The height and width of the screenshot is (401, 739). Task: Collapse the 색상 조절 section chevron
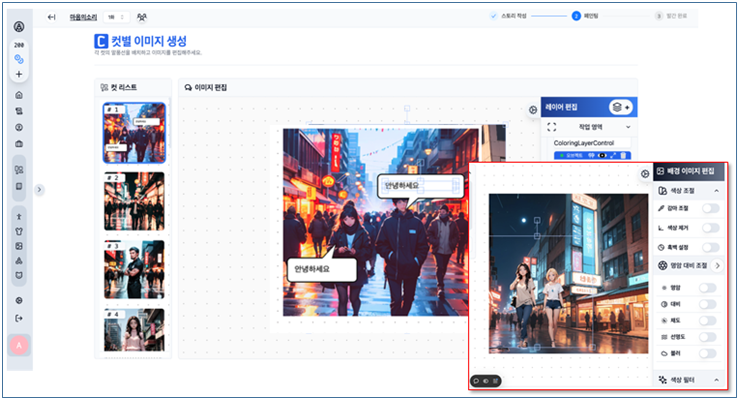point(716,191)
